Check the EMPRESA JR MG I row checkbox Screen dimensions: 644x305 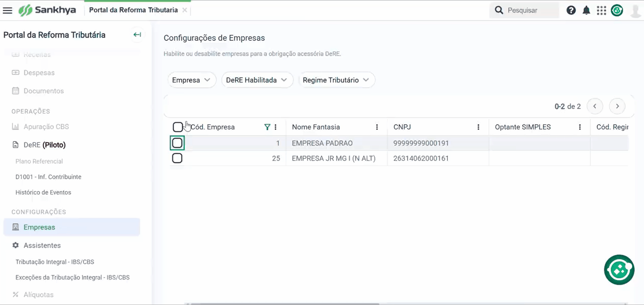pyautogui.click(x=177, y=158)
